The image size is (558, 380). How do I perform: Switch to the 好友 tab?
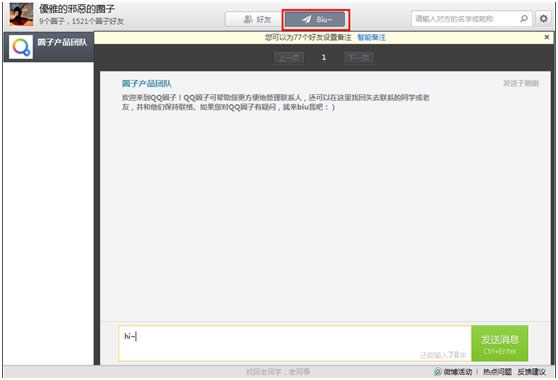[254, 19]
